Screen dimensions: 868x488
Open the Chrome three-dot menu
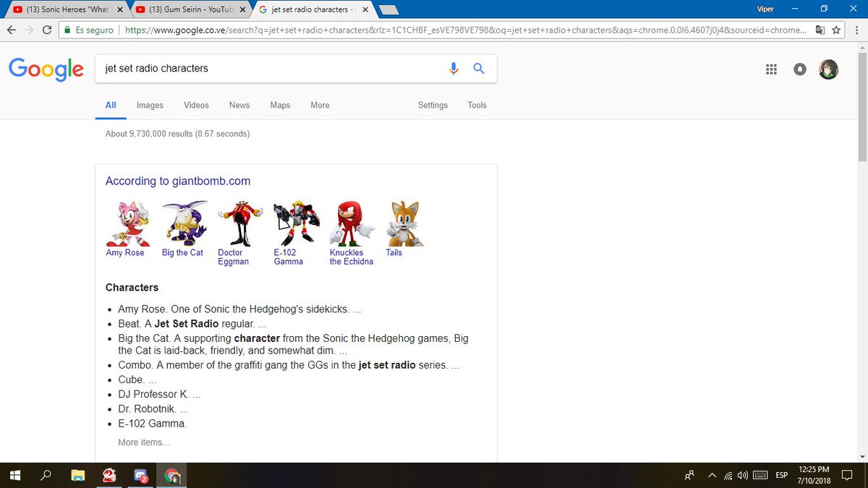coord(856,30)
